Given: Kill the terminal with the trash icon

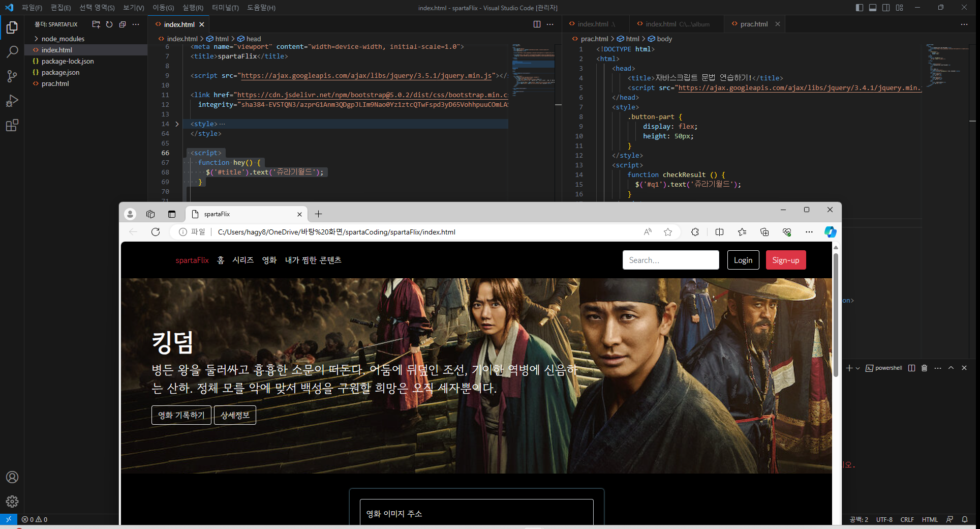Looking at the screenshot, I should (x=925, y=368).
